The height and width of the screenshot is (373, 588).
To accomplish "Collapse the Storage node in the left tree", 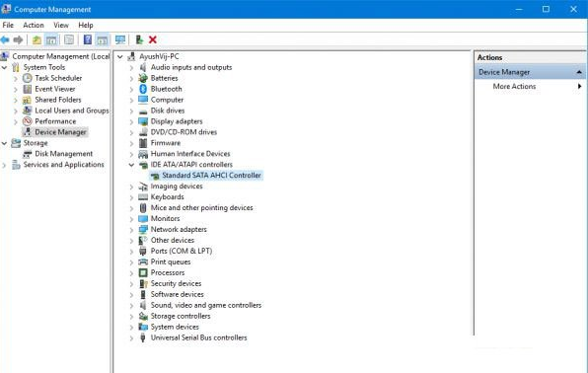I will click(4, 143).
